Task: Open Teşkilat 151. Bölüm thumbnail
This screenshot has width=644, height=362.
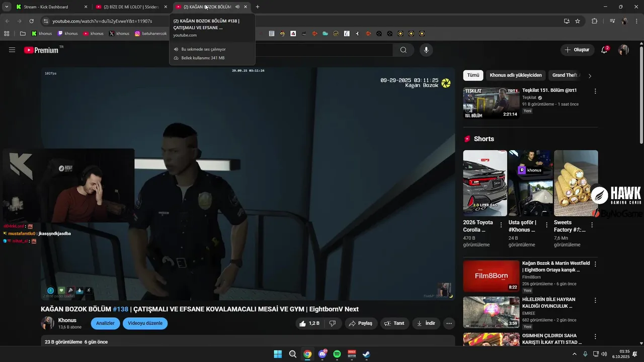Action: click(x=491, y=103)
